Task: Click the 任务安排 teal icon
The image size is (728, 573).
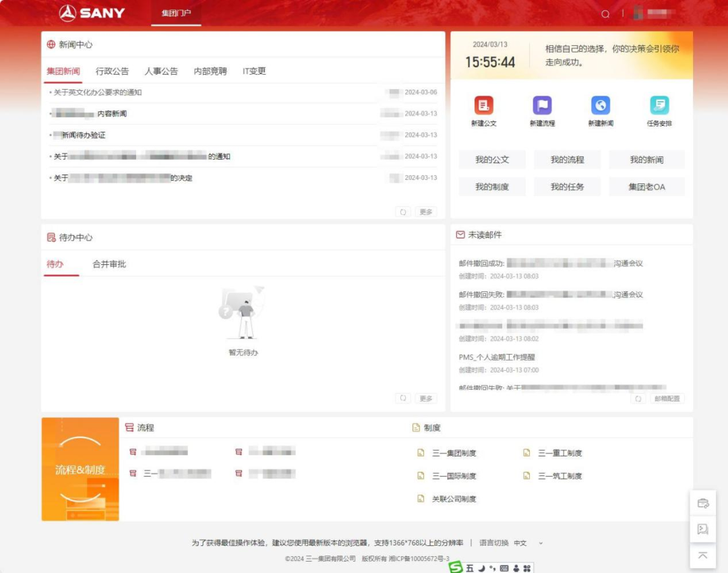Action: click(659, 105)
